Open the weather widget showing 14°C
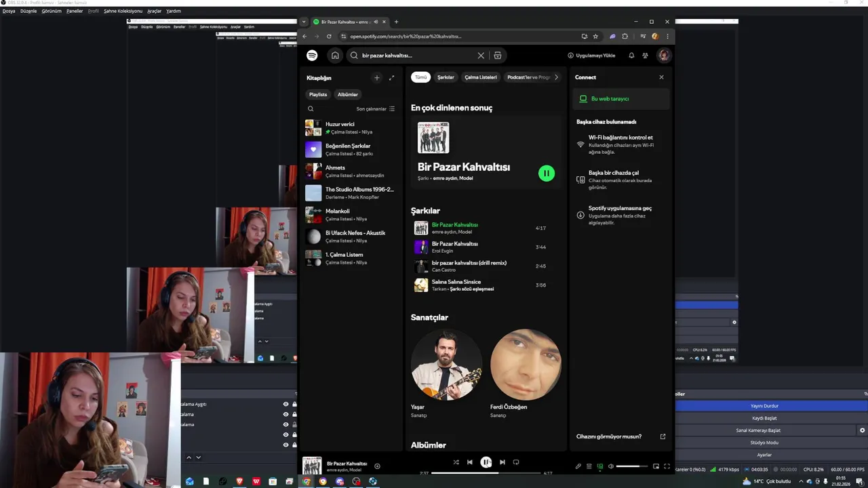 766,481
